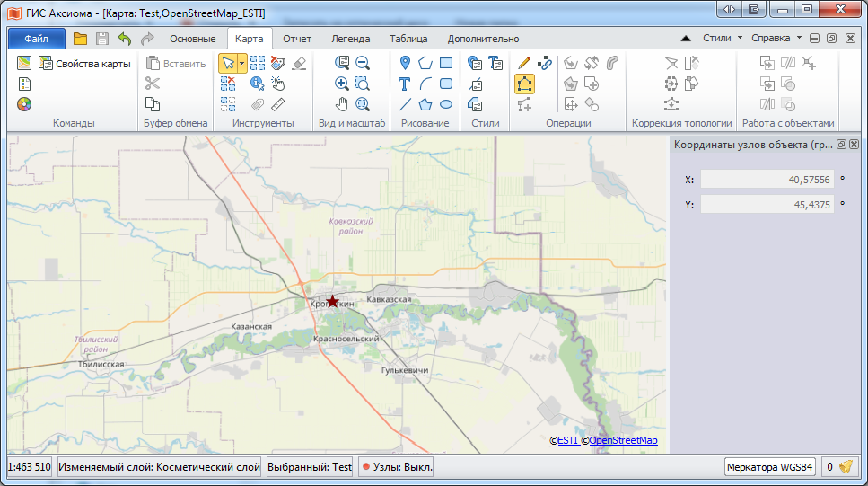Viewport: 868px width, 486px height.
Task: Toggle node snapping 'Узлы: Выкл.' in status bar
Action: pos(396,467)
